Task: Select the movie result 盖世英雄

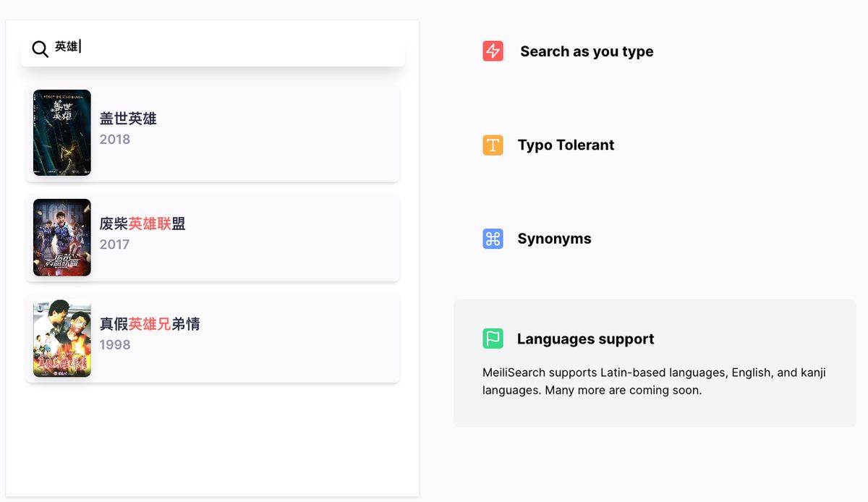Action: point(128,118)
